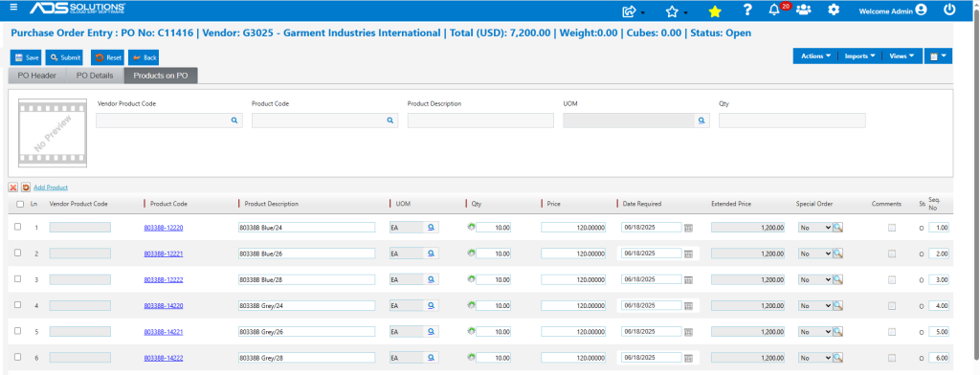
Task: Select the Products on PO tab
Action: (161, 76)
